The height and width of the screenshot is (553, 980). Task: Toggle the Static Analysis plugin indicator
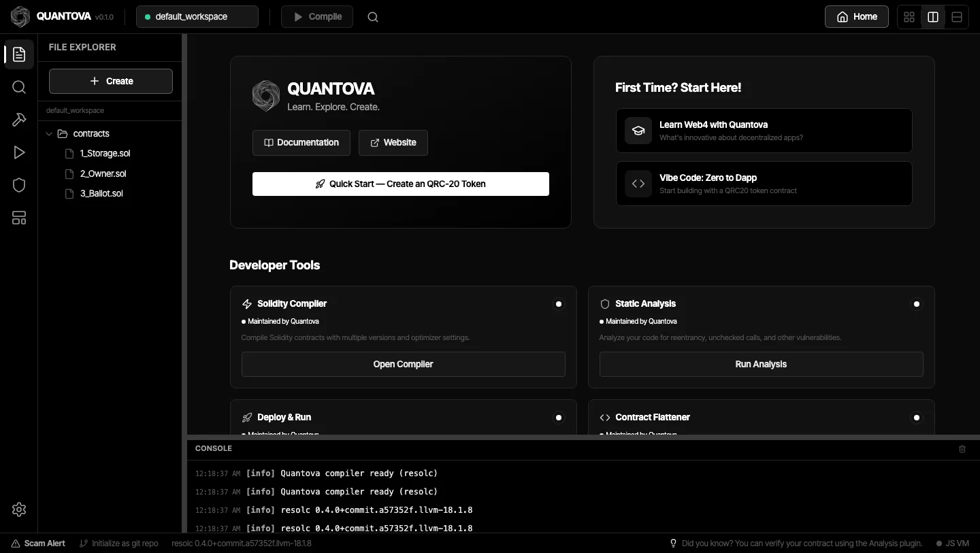[x=917, y=304]
